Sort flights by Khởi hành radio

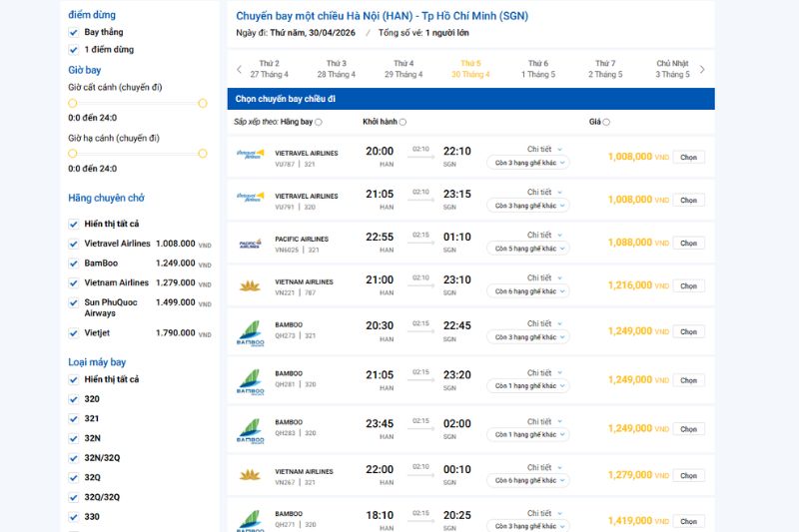click(402, 122)
